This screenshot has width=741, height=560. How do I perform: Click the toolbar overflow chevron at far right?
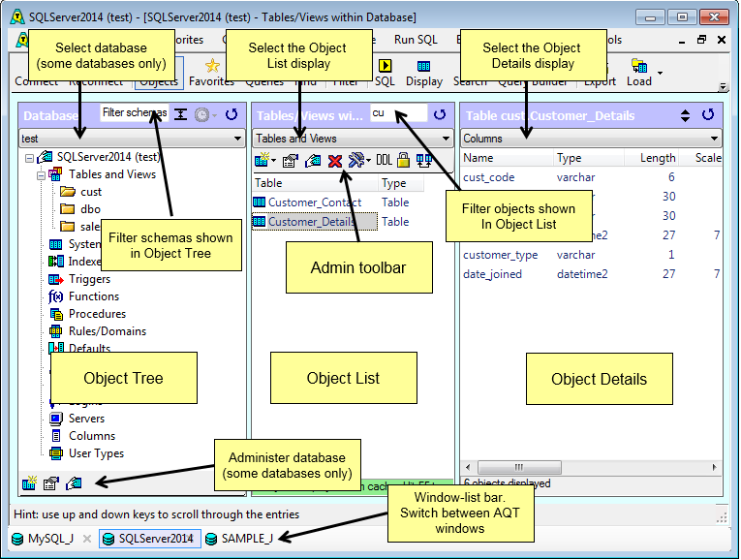tap(722, 86)
